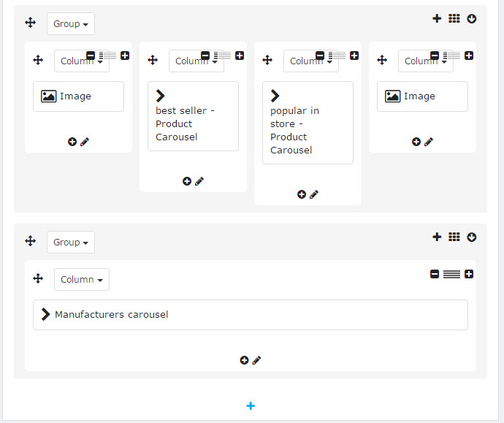Open the top Group dropdown
This screenshot has height=423, width=504.
tap(71, 24)
